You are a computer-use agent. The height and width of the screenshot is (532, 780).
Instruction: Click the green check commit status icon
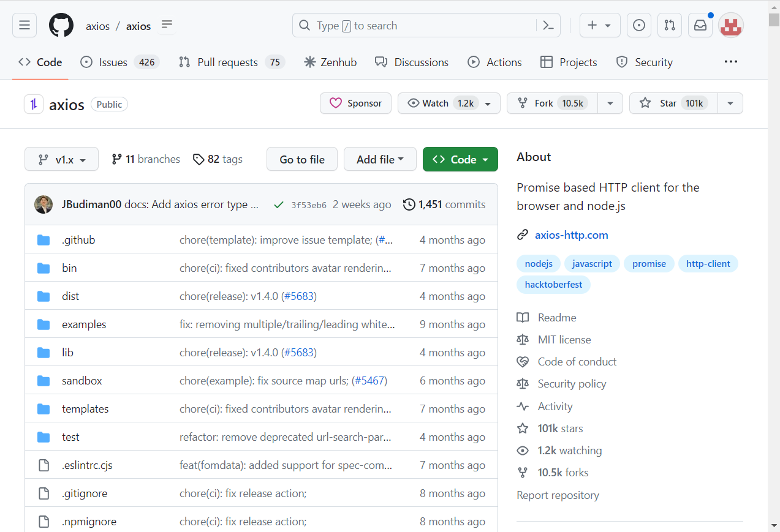coord(279,205)
